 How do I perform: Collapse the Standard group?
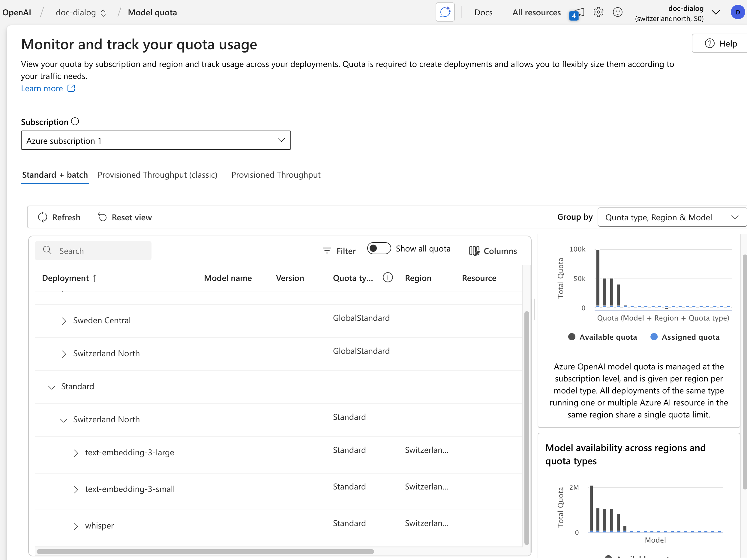(x=52, y=387)
